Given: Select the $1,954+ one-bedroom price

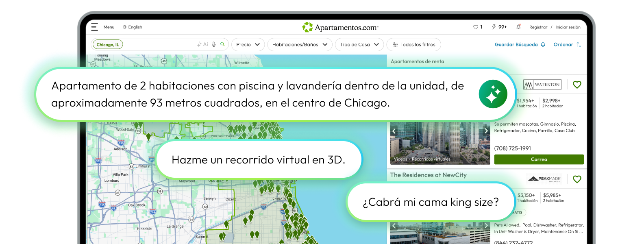Looking at the screenshot, I should coord(527,103).
